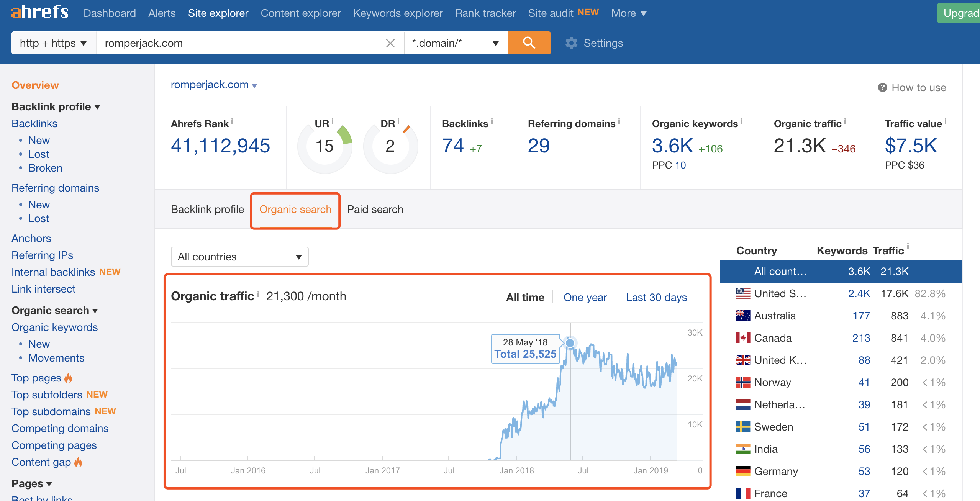Open the All countries filter dropdown
The width and height of the screenshot is (980, 501).
pos(239,257)
